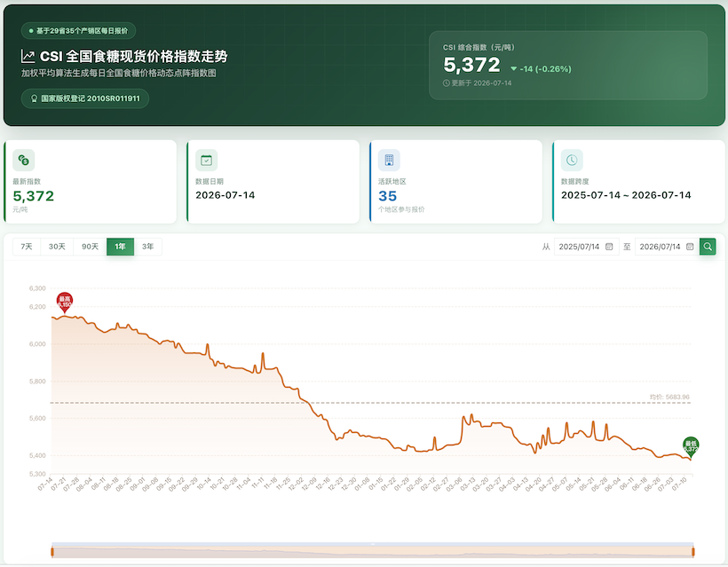Click the 5,372 value in the CSI 综合指数 panel
Image resolution: width=728 pixels, height=567 pixels.
pos(471,65)
